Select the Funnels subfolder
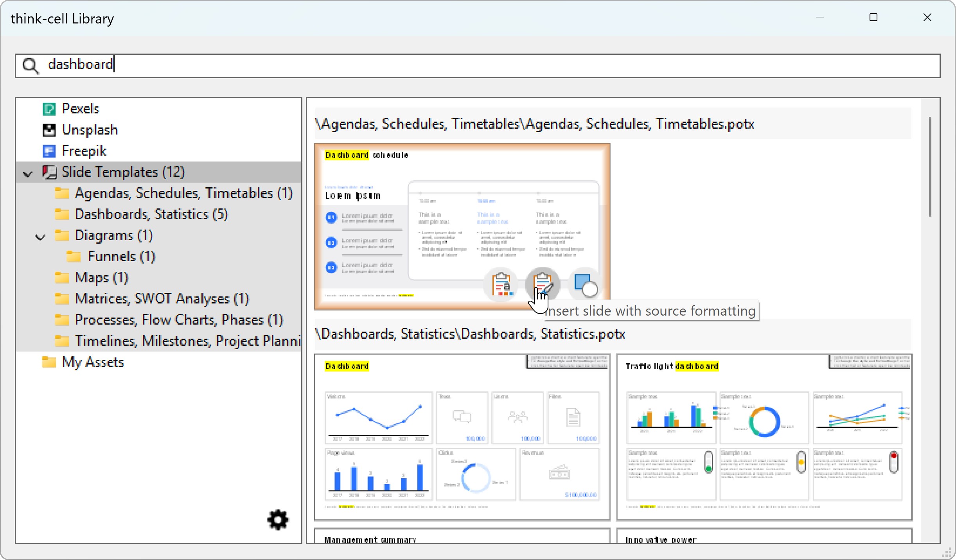Viewport: 956px width, 560px height. [121, 257]
